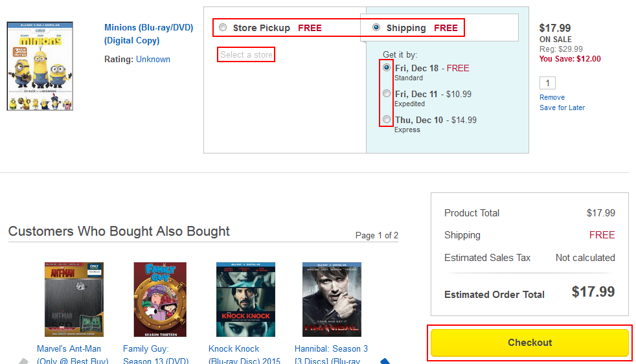Choose Expedited delivery Fri, Dec 11

(x=387, y=94)
